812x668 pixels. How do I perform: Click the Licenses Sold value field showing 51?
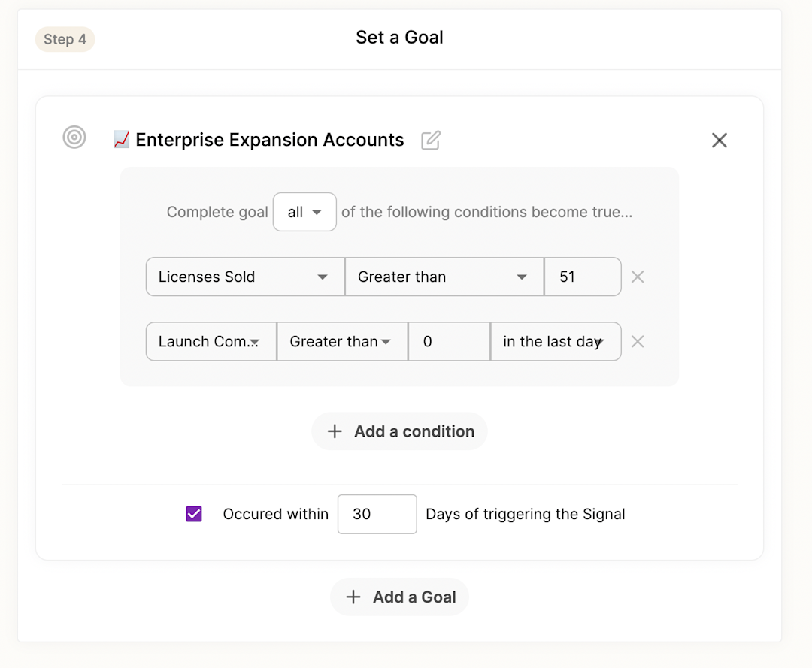click(x=582, y=277)
